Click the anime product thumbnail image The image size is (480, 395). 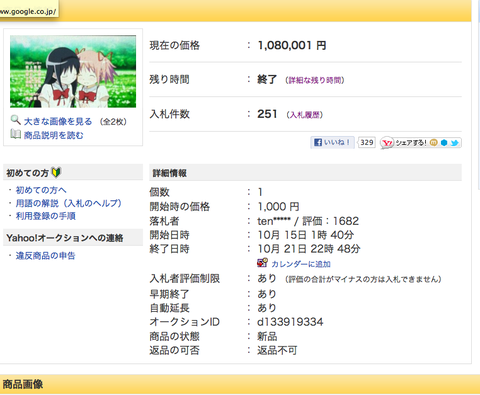pyautogui.click(x=73, y=71)
